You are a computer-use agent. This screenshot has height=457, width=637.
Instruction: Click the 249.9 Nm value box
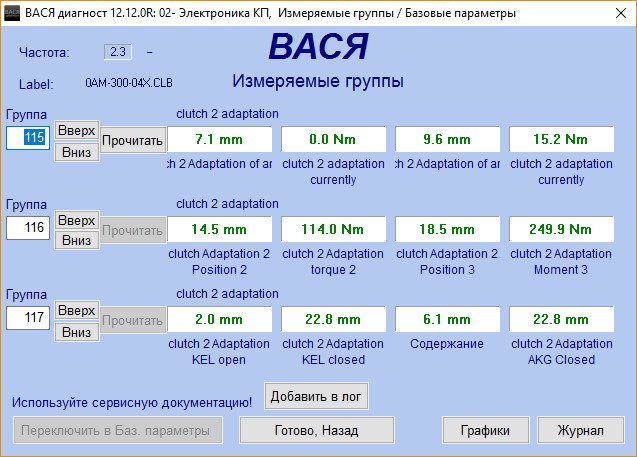pos(561,229)
